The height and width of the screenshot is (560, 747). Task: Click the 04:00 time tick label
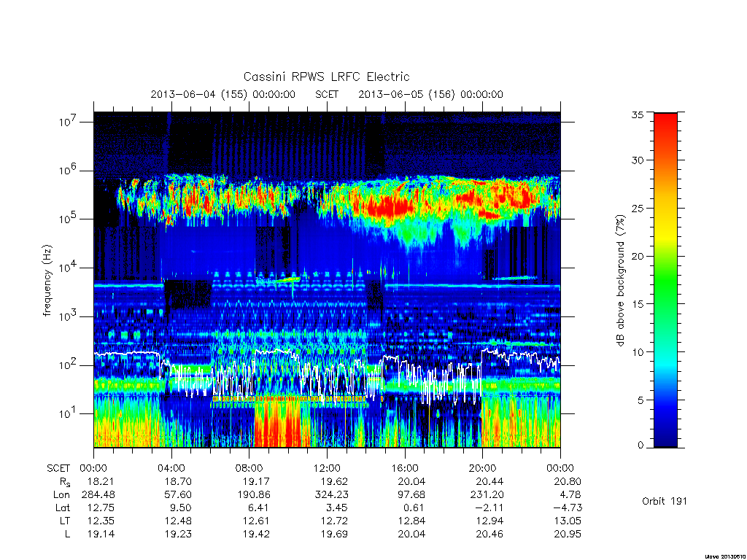[x=171, y=468]
